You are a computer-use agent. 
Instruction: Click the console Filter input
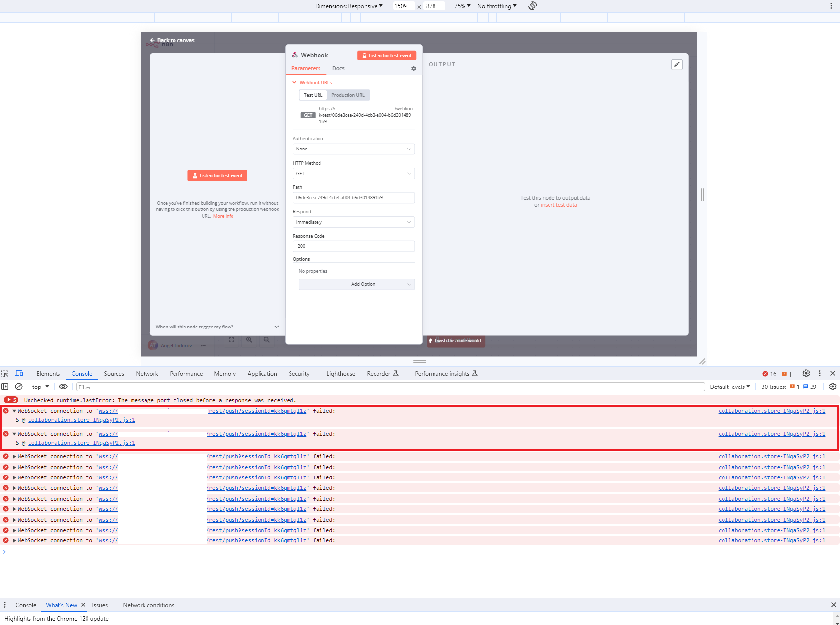click(x=391, y=387)
